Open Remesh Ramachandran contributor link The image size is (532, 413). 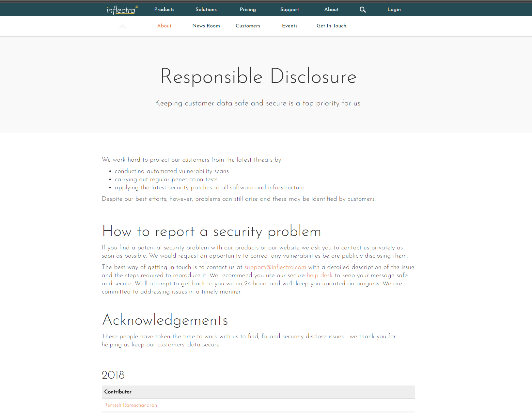coord(131,405)
